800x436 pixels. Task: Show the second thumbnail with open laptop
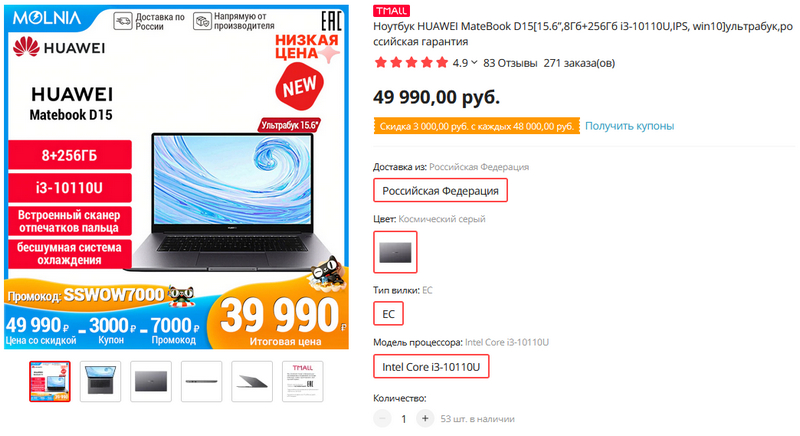pos(101,381)
